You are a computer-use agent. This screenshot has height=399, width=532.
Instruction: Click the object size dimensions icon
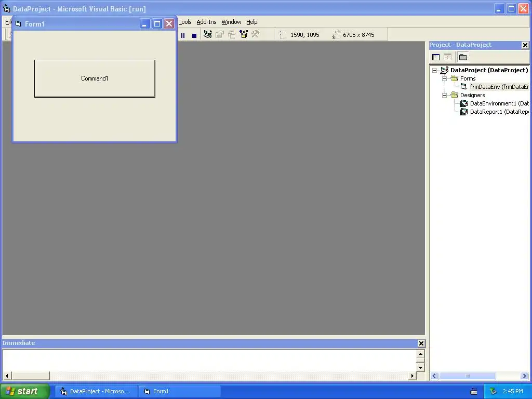336,35
